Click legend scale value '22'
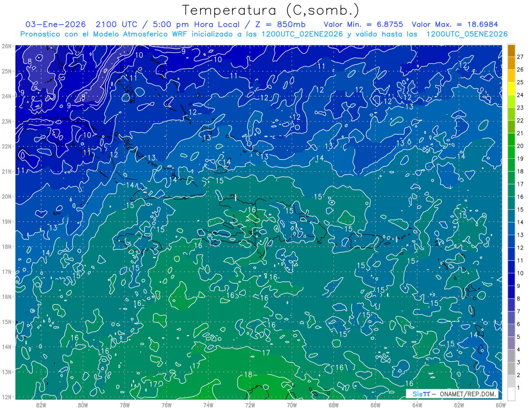This screenshot has width=532, height=411. coord(520,121)
